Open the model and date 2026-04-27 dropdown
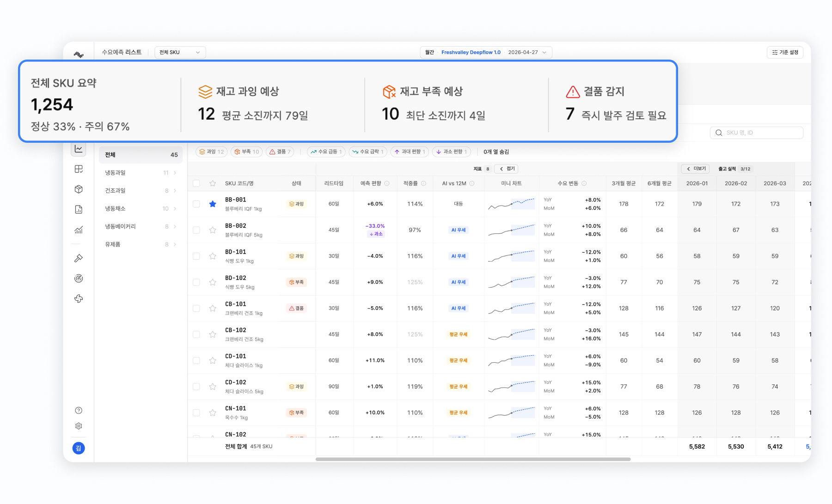Image resolution: width=832 pixels, height=504 pixels. point(486,52)
